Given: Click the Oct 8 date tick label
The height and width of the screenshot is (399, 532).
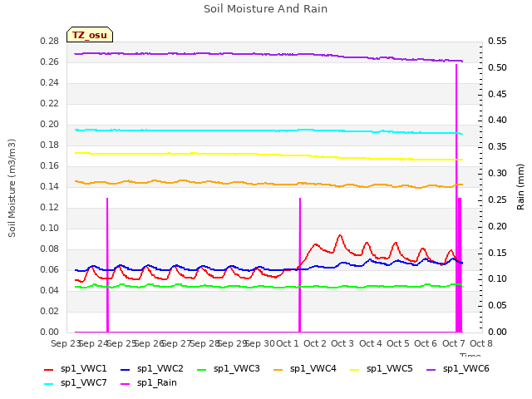Looking at the screenshot, I should pos(481,343).
